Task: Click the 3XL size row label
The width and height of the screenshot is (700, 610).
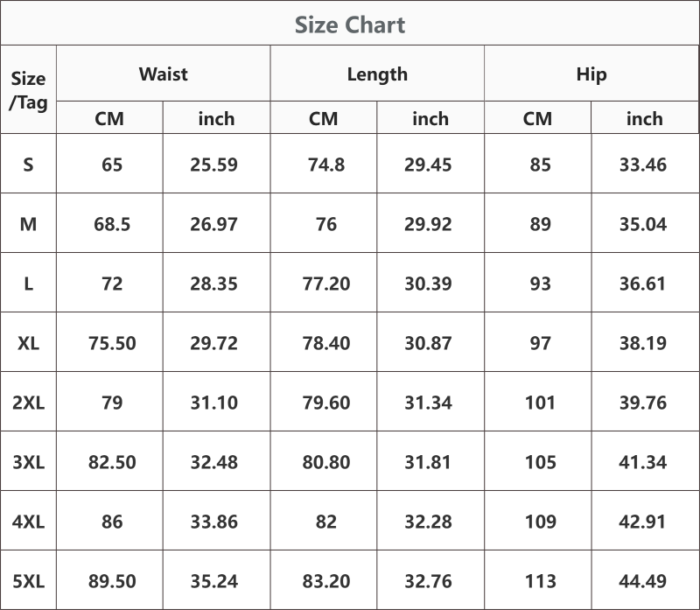Action: [28, 462]
